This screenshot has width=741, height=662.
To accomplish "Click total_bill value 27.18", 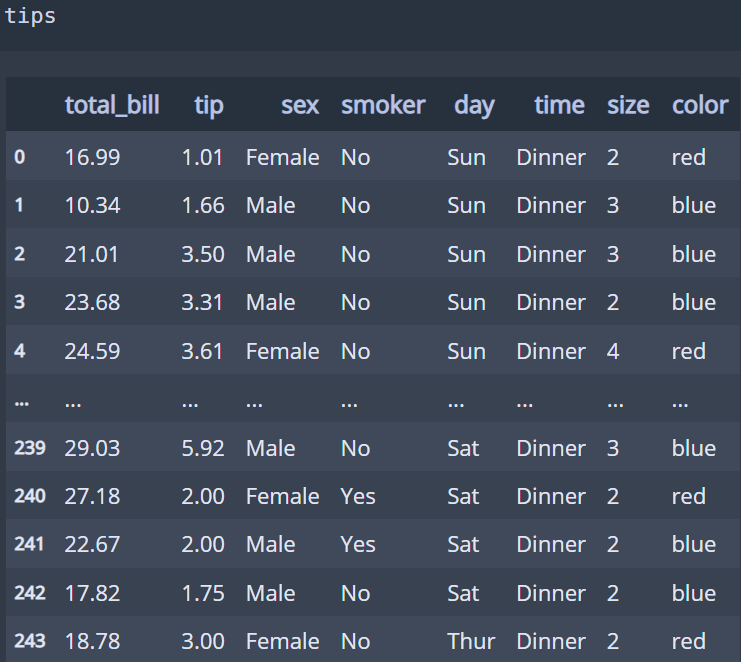I will click(92, 496).
